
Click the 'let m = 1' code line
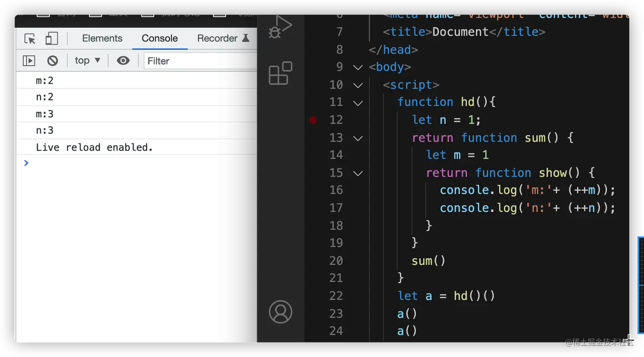click(457, 155)
